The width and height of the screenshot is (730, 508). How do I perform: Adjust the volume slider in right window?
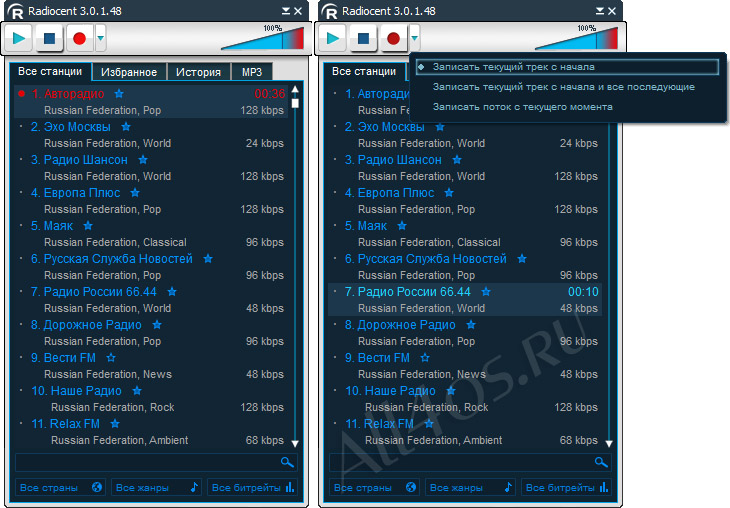coord(576,38)
